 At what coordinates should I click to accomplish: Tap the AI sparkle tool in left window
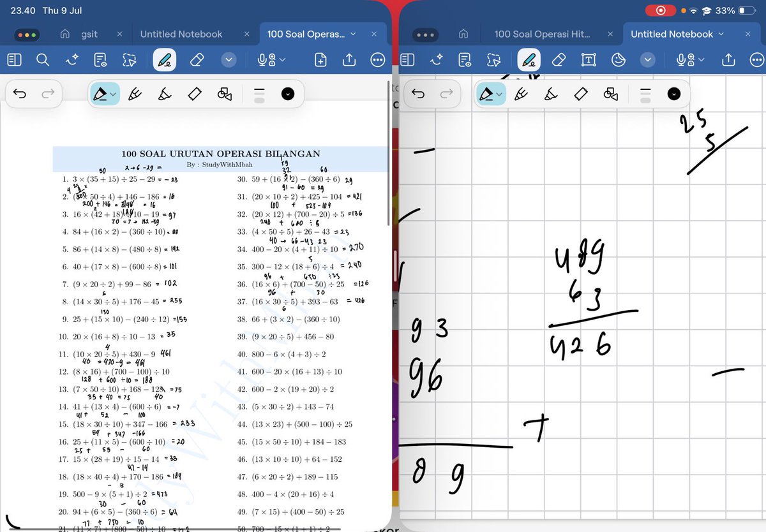pyautogui.click(x=72, y=60)
